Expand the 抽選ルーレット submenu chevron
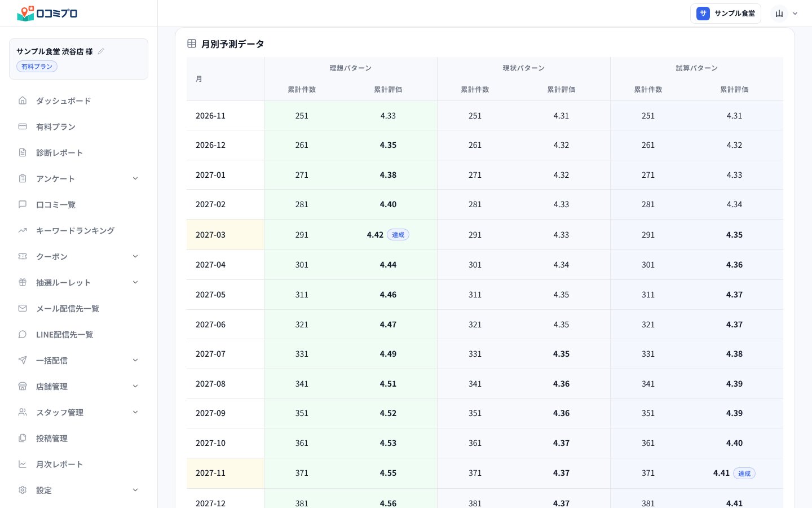Image resolution: width=812 pixels, height=508 pixels. (135, 282)
